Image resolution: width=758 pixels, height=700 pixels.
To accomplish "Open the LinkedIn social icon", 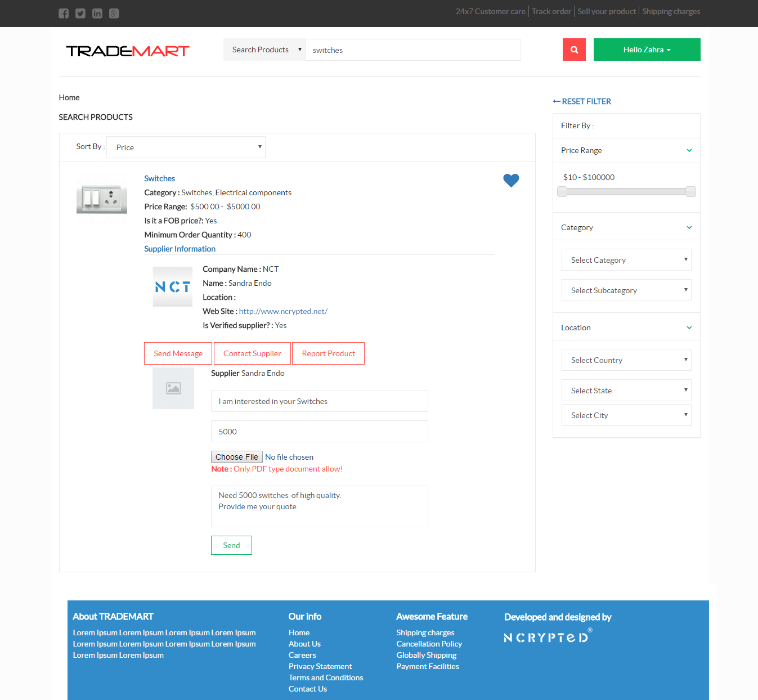I will (x=97, y=14).
